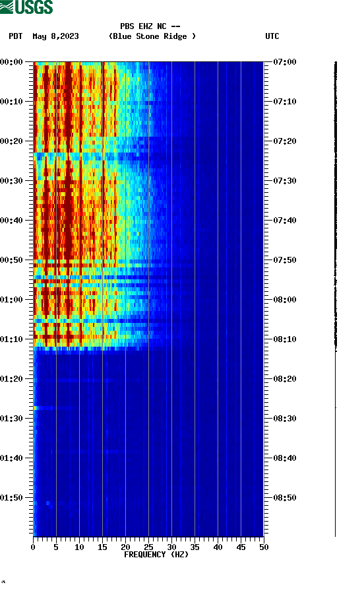This screenshot has width=364, height=589.
Task: Click the '45' frequency axis label
Action: coord(241,547)
